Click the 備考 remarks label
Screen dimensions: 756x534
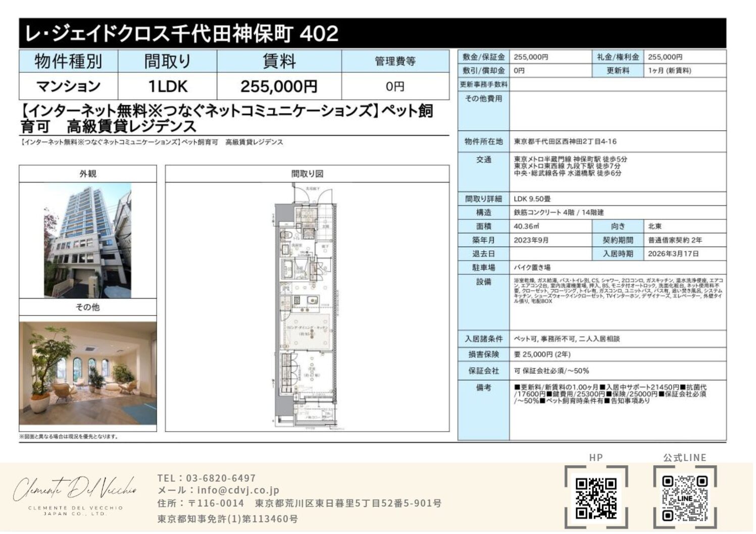tap(483, 387)
